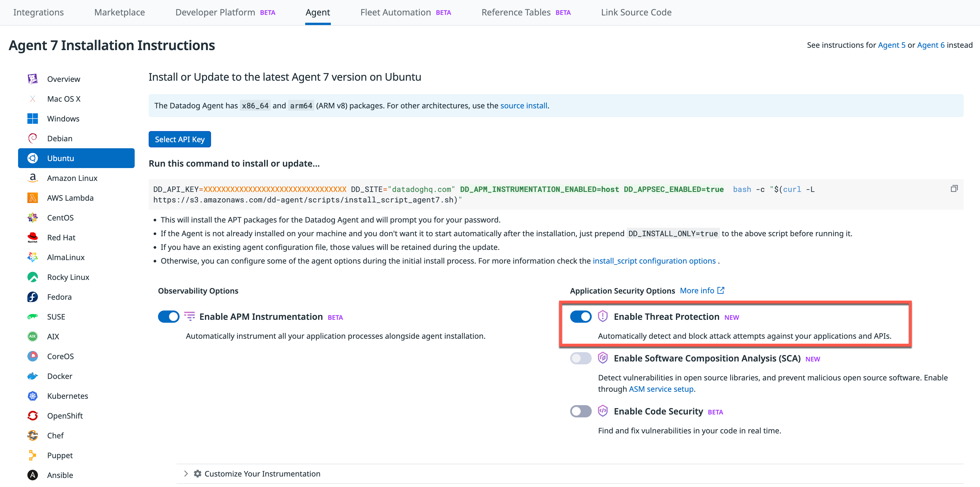
Task: Click the Customize Your Instrumentation gear icon
Action: tap(197, 474)
